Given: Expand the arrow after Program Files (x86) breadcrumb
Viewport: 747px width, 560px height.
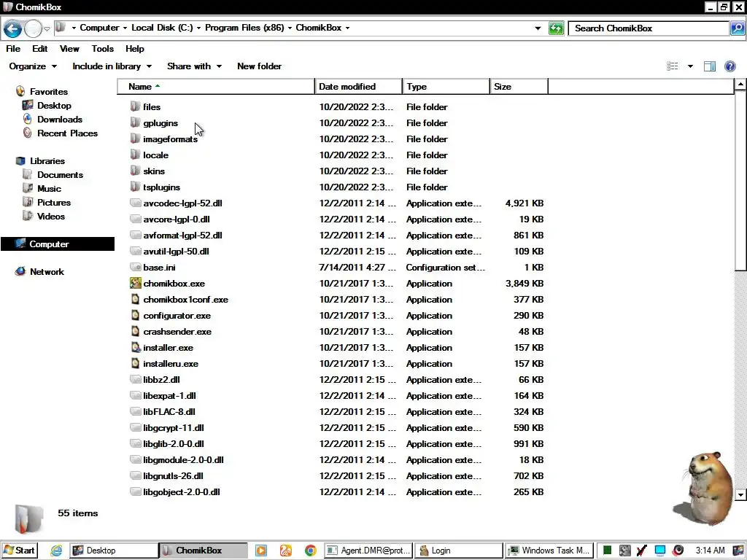Looking at the screenshot, I should pyautogui.click(x=290, y=28).
